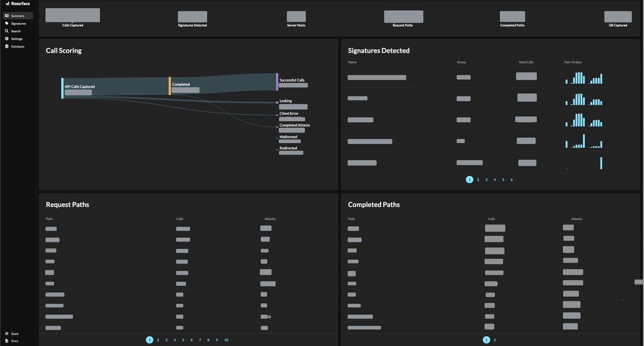Click the Successful Calls node in the sankey
Screen dimensions: 644x346
(x=277, y=82)
